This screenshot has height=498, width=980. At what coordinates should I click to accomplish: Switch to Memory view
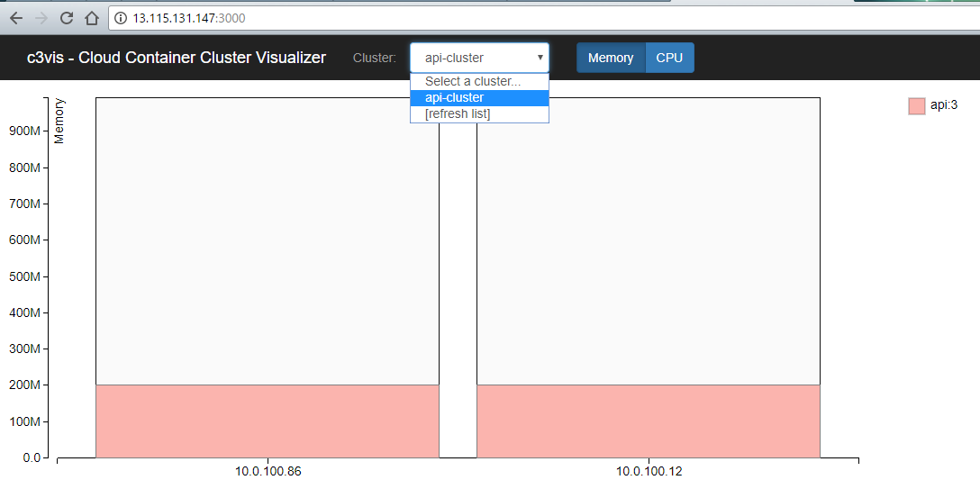coord(611,58)
